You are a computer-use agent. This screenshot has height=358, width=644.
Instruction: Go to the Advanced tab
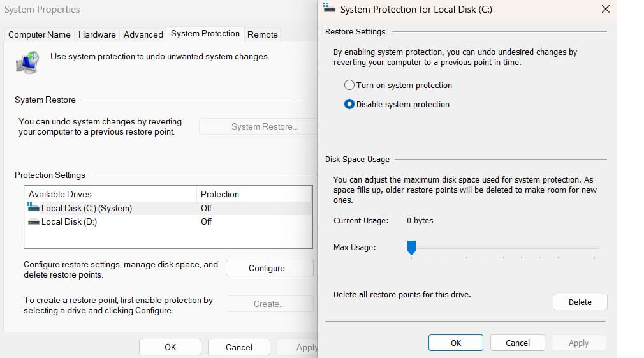click(143, 34)
